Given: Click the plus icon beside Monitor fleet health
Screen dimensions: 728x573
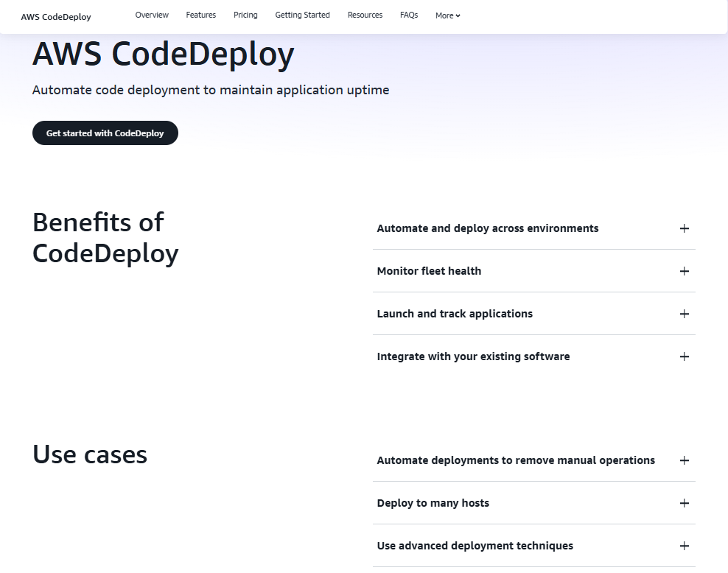Looking at the screenshot, I should tap(684, 271).
